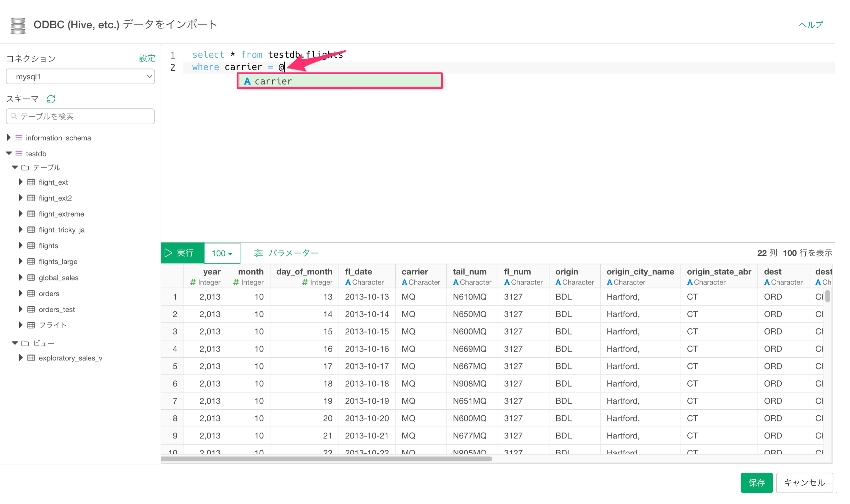Click the origin_city_name column header
The width and height of the screenshot is (850, 504).
click(x=641, y=277)
